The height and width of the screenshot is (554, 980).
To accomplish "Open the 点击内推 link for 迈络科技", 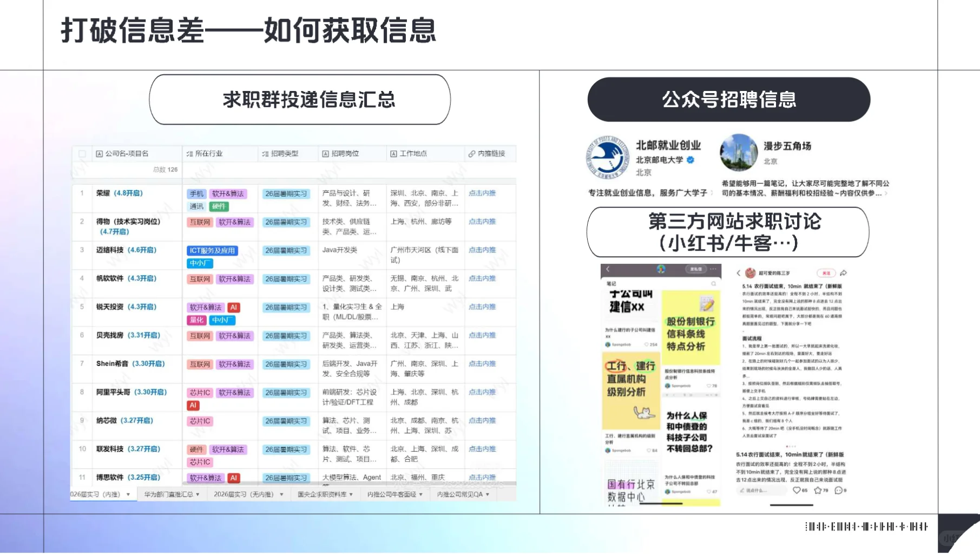I will tap(482, 250).
